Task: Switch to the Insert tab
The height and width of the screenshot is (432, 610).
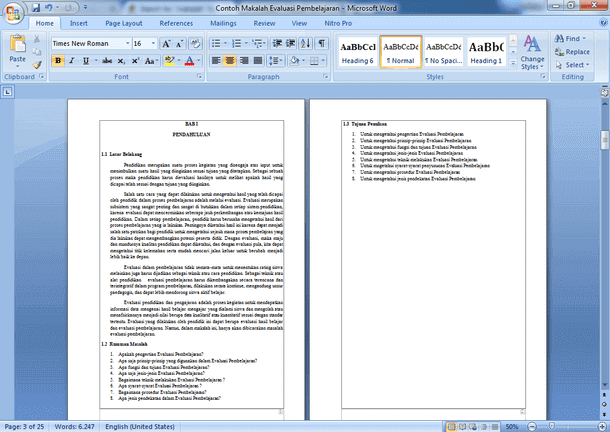Action: pyautogui.click(x=79, y=23)
